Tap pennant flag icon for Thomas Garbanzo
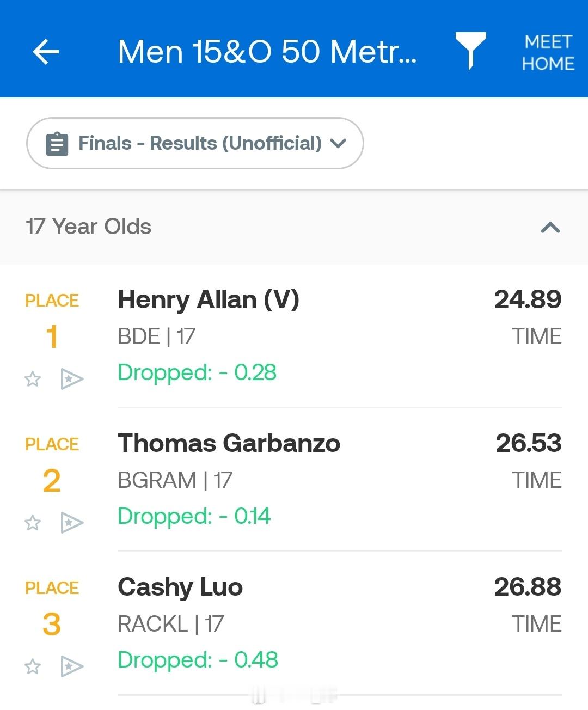 (71, 523)
